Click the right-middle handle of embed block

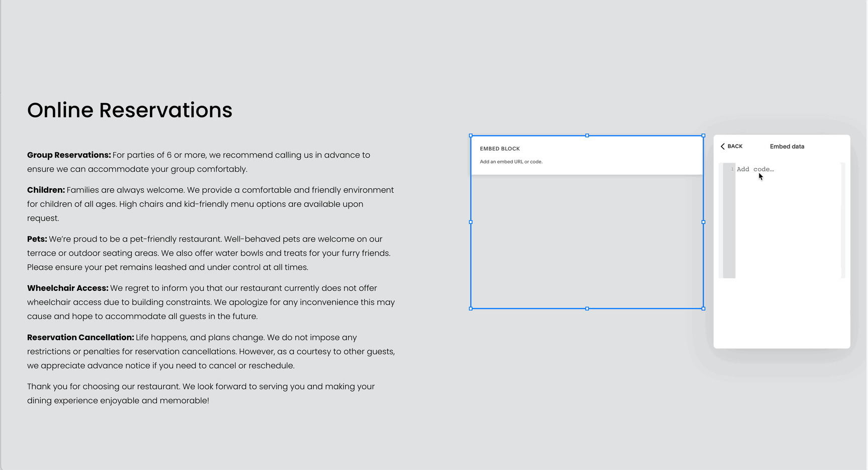tap(703, 222)
